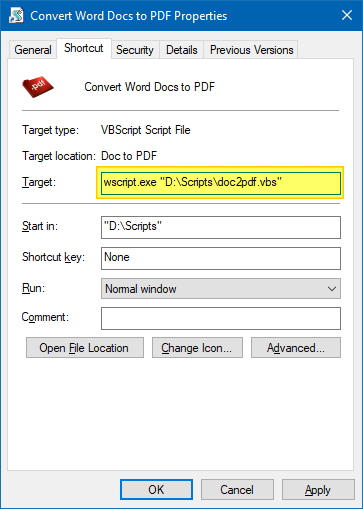View the Previous Versions tab

[x=251, y=50]
